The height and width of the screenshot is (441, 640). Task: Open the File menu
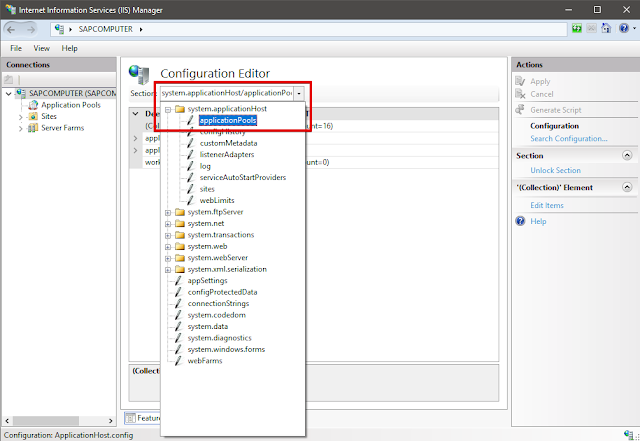pos(16,48)
